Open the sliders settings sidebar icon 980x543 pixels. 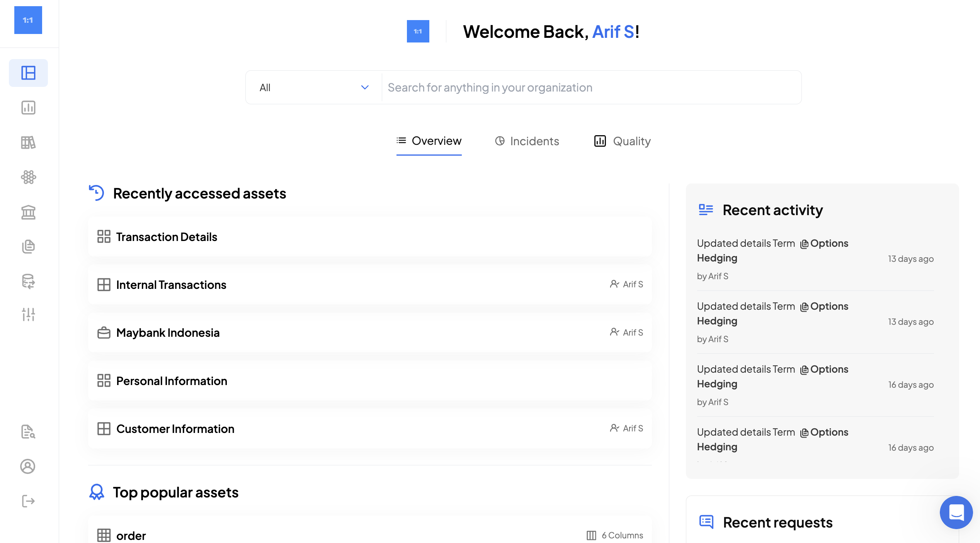(28, 314)
